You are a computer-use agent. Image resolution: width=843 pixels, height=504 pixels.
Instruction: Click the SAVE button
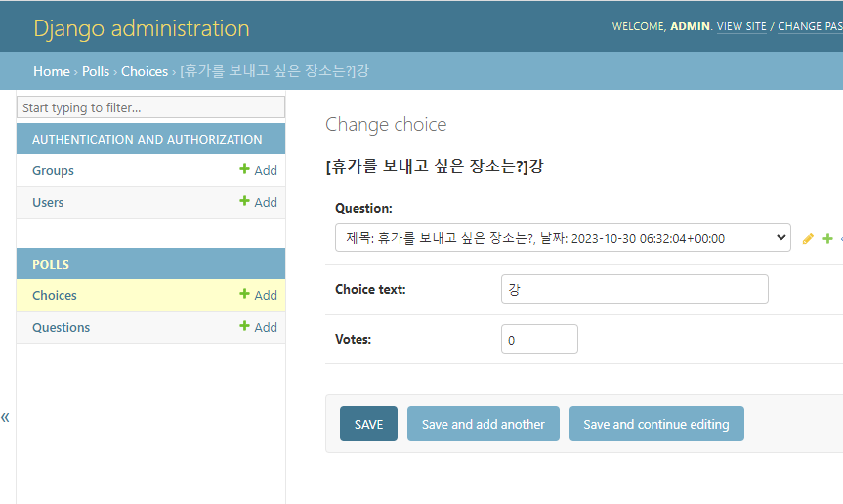368,424
